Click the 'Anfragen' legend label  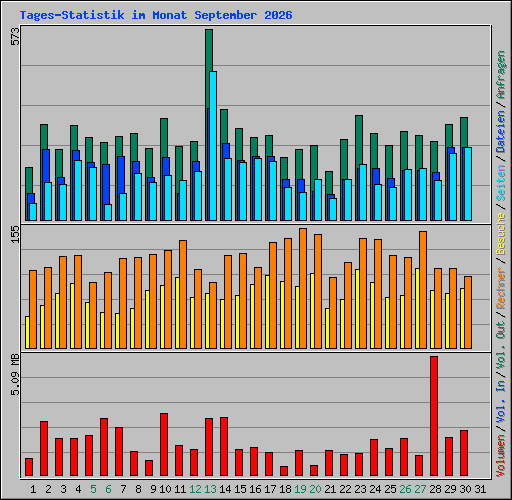pyautogui.click(x=501, y=74)
